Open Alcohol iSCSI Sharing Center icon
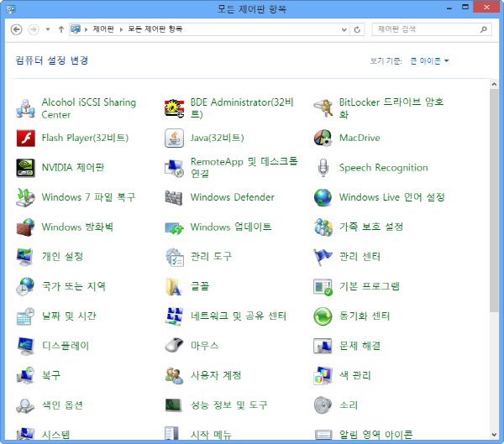Screen dimensions: 504x444 pyautogui.click(x=25, y=108)
